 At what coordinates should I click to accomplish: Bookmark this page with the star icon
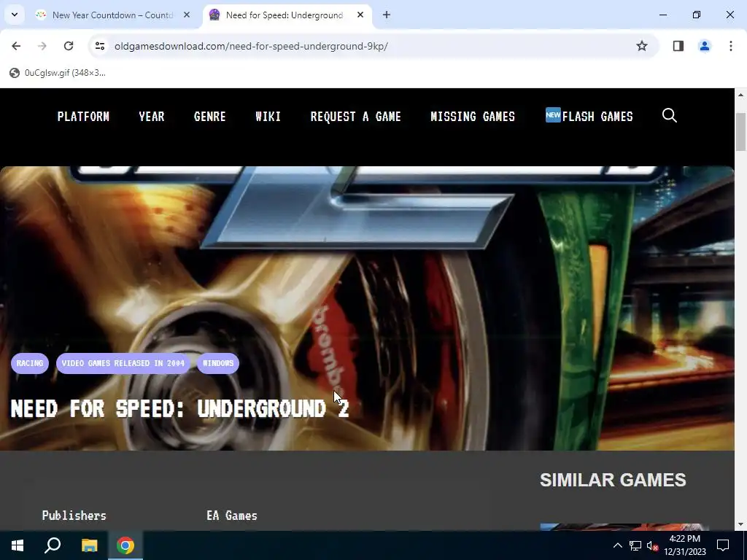[x=642, y=46]
